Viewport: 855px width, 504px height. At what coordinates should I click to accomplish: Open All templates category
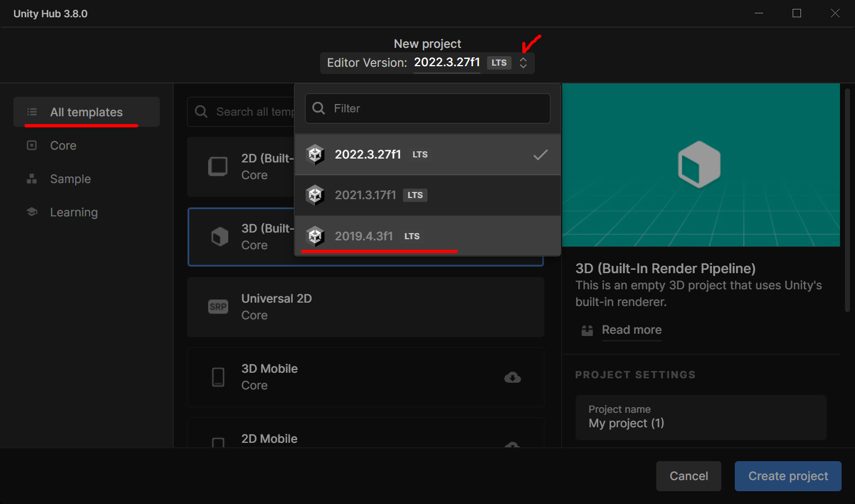point(86,112)
